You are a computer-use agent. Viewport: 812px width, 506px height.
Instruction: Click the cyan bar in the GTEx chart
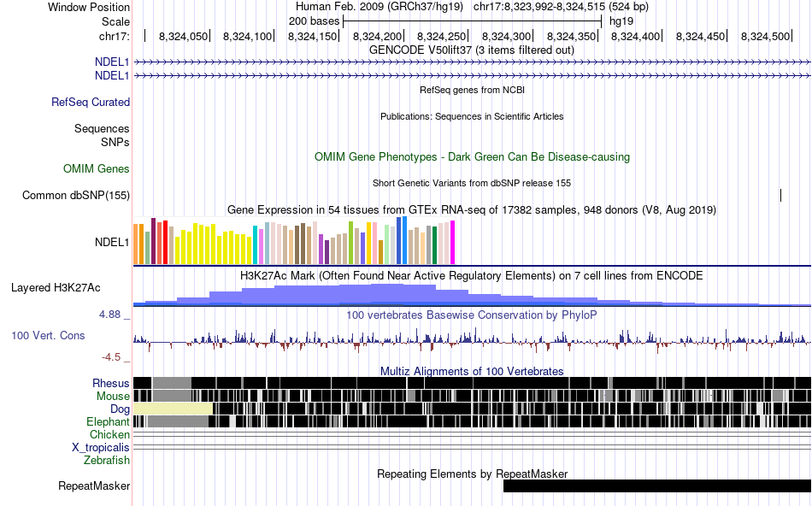pyautogui.click(x=256, y=245)
